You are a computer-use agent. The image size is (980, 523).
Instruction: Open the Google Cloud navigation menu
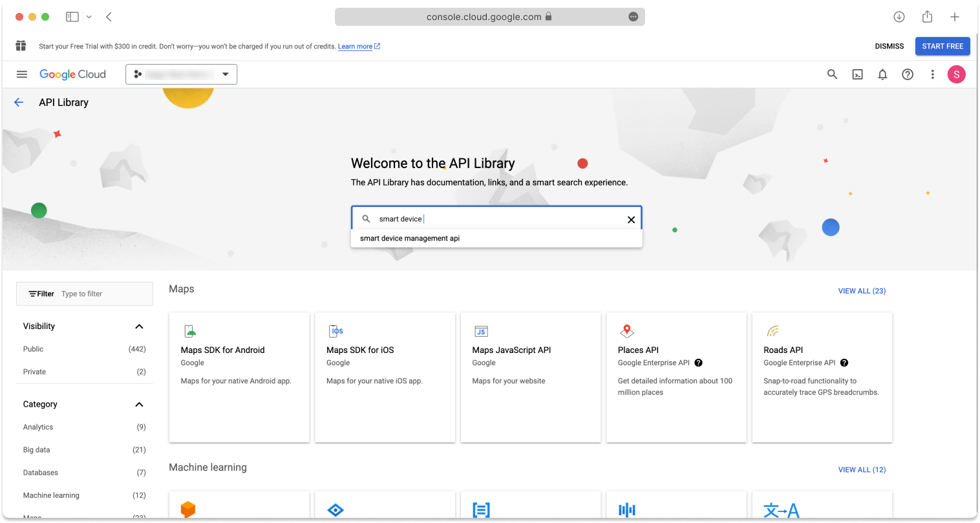coord(21,74)
